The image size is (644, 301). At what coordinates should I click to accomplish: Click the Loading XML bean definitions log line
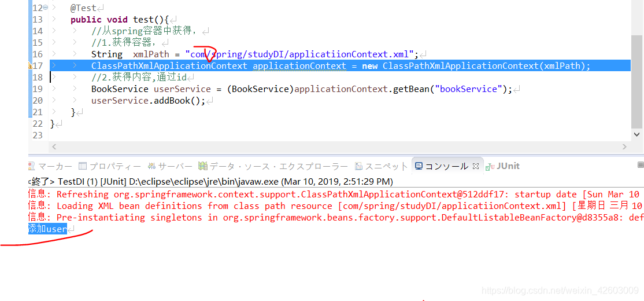[336, 205]
